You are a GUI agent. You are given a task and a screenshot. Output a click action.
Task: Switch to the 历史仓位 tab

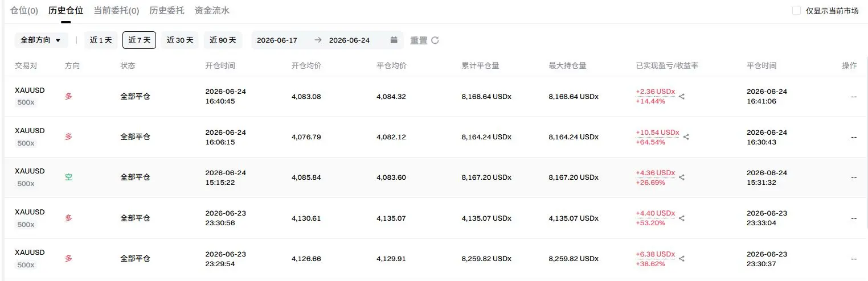pyautogui.click(x=66, y=10)
